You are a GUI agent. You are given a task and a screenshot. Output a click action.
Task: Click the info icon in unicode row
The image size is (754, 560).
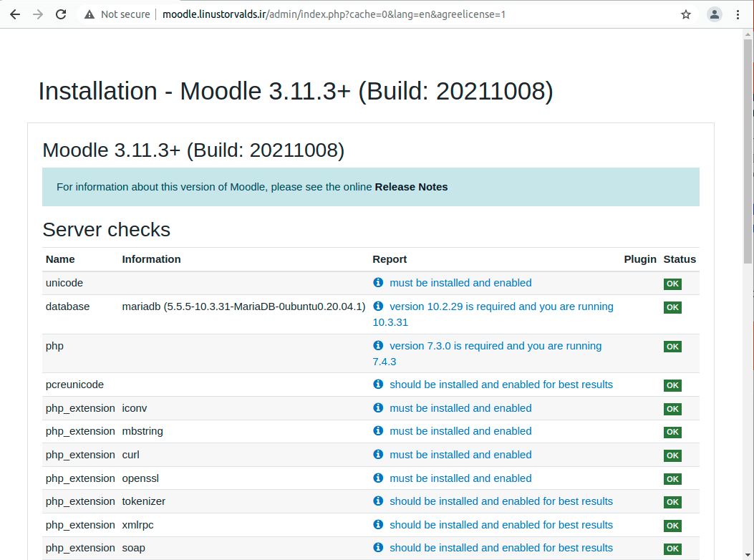[x=379, y=282]
